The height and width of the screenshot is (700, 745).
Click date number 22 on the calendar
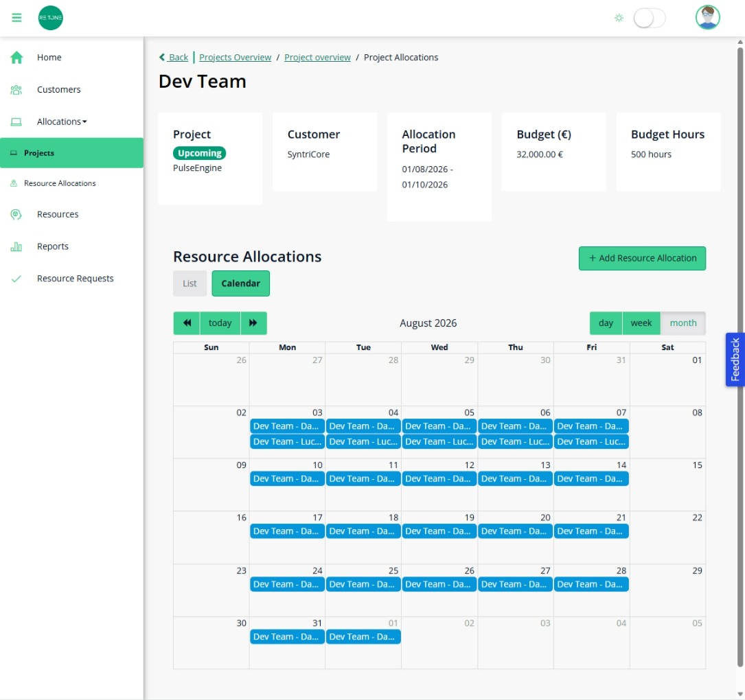click(696, 518)
